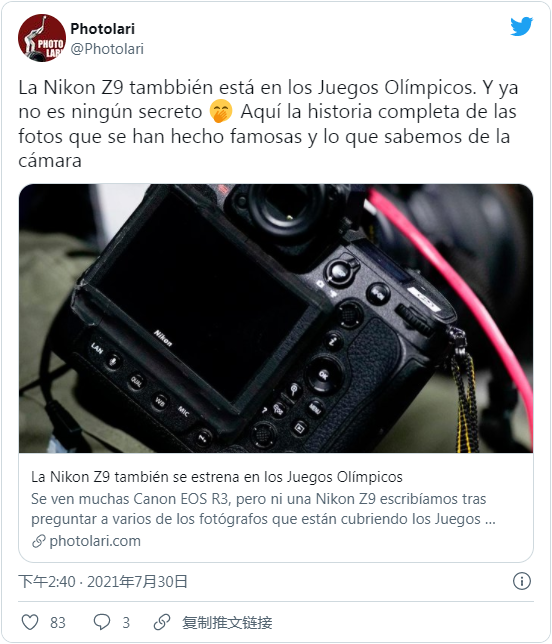Click the copy link chain icon
The height and width of the screenshot is (644, 552).
pos(162,622)
